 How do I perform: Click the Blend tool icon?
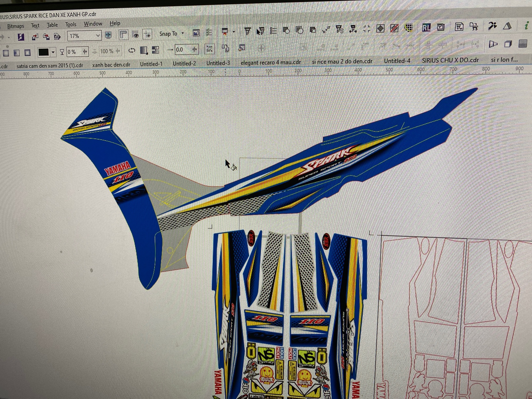click(493, 44)
